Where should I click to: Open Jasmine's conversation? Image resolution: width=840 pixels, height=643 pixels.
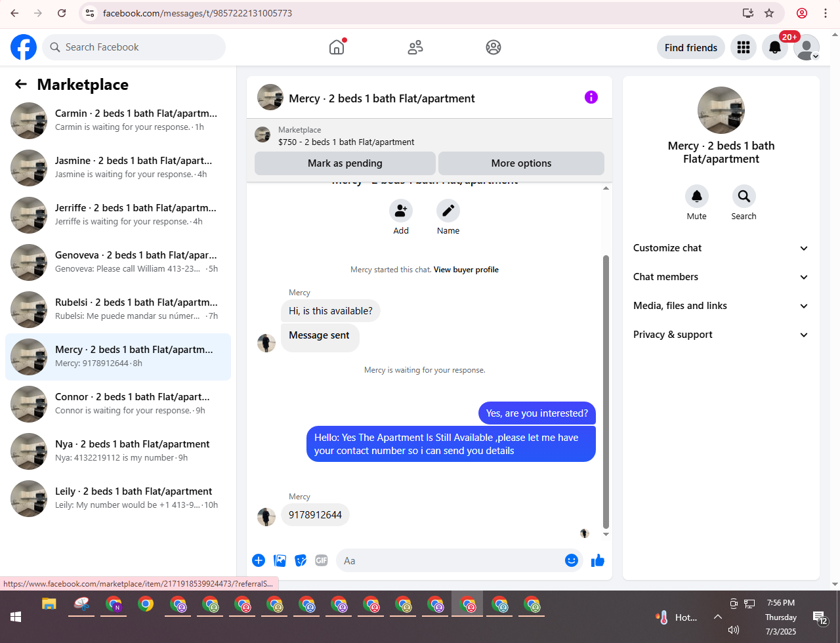click(x=118, y=168)
